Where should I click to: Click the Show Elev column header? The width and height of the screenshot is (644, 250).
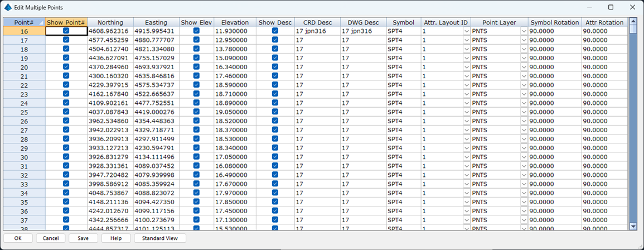click(x=196, y=22)
